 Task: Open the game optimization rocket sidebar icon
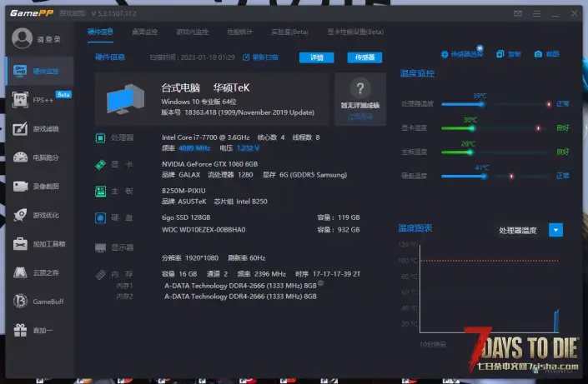point(20,215)
